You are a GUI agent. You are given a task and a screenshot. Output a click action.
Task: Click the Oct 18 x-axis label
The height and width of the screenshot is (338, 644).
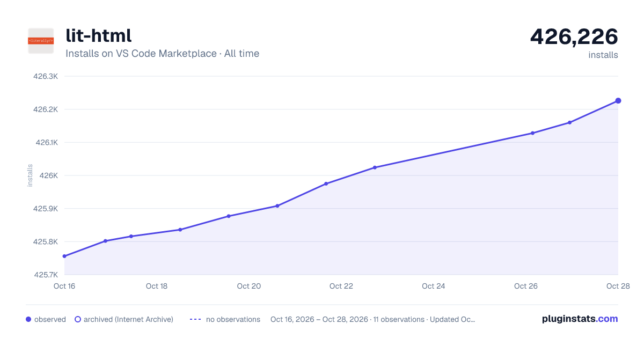tap(157, 286)
